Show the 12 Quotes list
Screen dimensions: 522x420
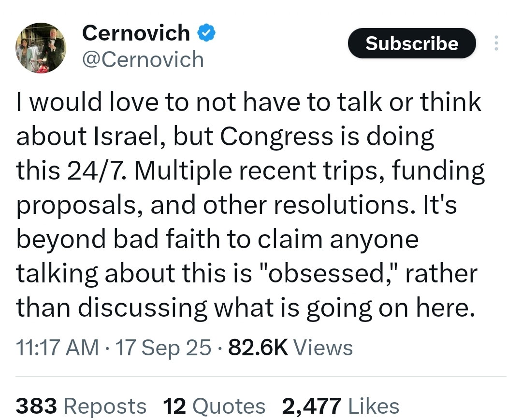tap(214, 406)
